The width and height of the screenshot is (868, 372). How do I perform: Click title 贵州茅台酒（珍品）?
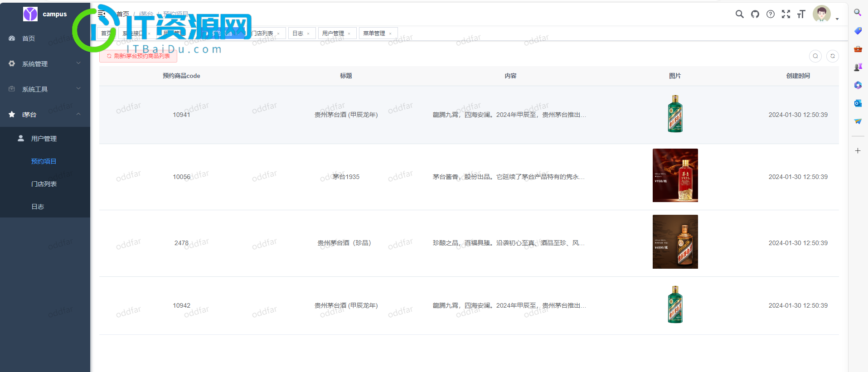346,243
